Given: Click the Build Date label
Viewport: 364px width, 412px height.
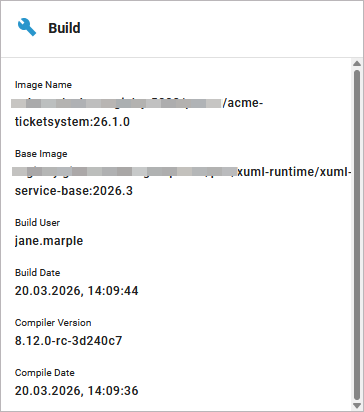Looking at the screenshot, I should tap(37, 272).
